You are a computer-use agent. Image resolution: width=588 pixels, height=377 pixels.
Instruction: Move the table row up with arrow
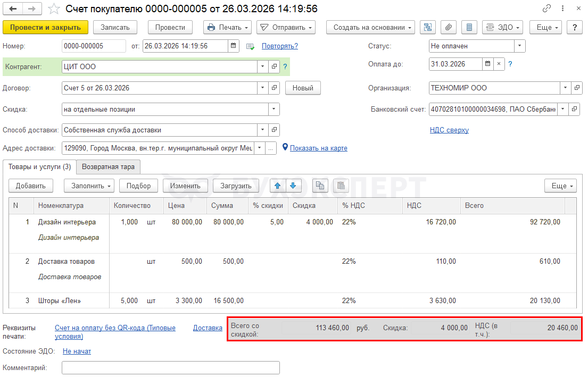[x=278, y=186]
